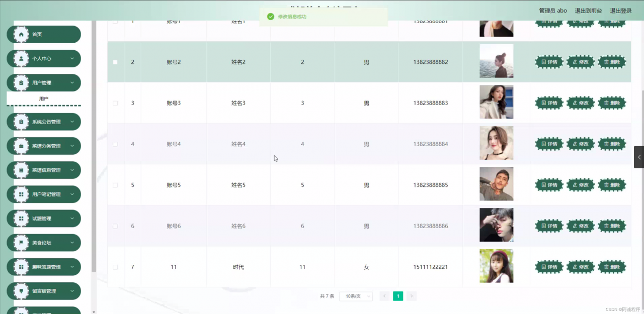The height and width of the screenshot is (314, 644).
Task: Tick the checkbox in row 7
Action: (115, 267)
